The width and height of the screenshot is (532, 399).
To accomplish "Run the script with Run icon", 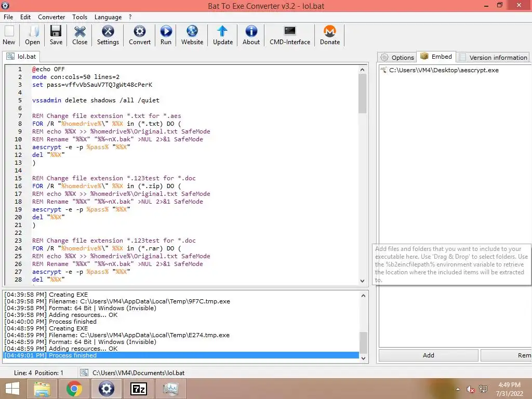I will tap(166, 35).
